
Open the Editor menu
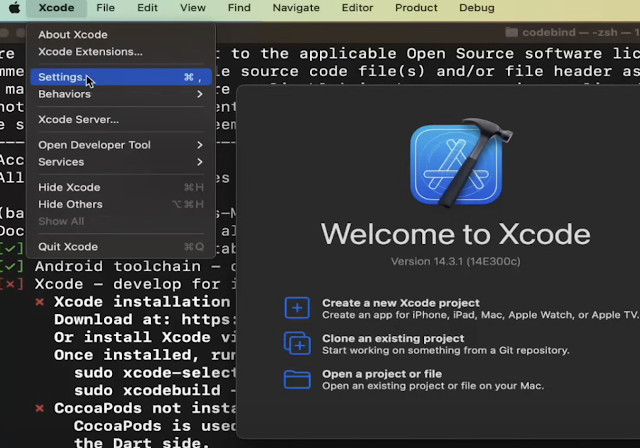[x=357, y=8]
